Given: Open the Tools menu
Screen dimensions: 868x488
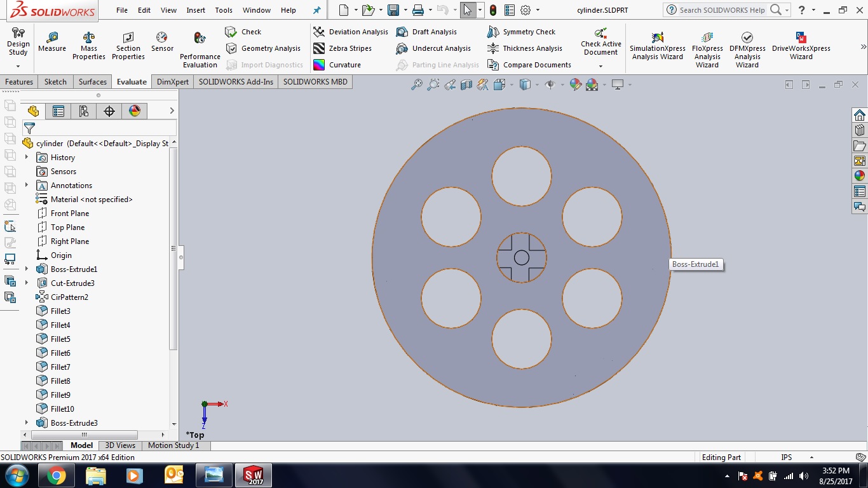Looking at the screenshot, I should (x=224, y=10).
